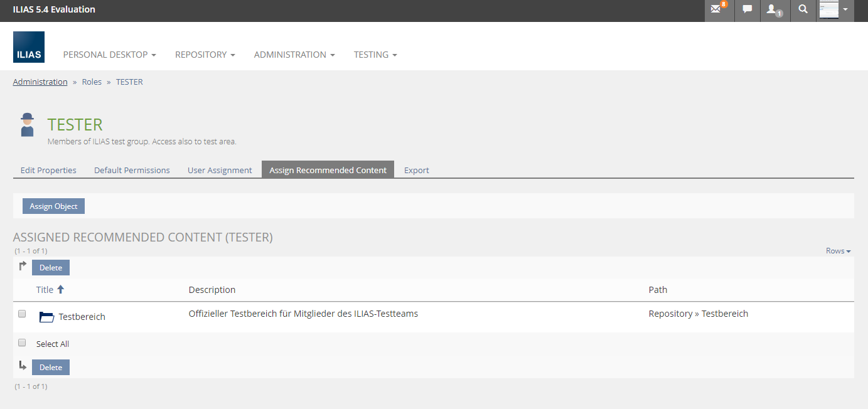Click the search magnifier icon

click(x=803, y=9)
